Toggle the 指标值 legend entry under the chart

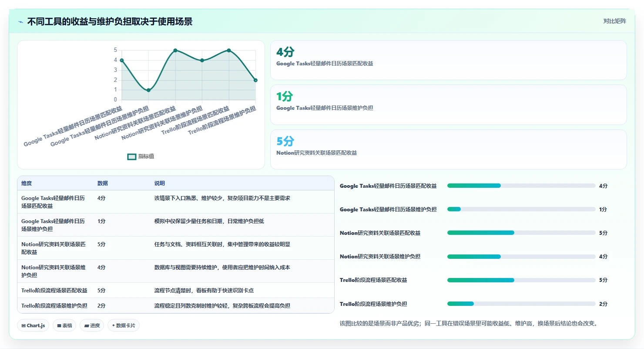[141, 156]
